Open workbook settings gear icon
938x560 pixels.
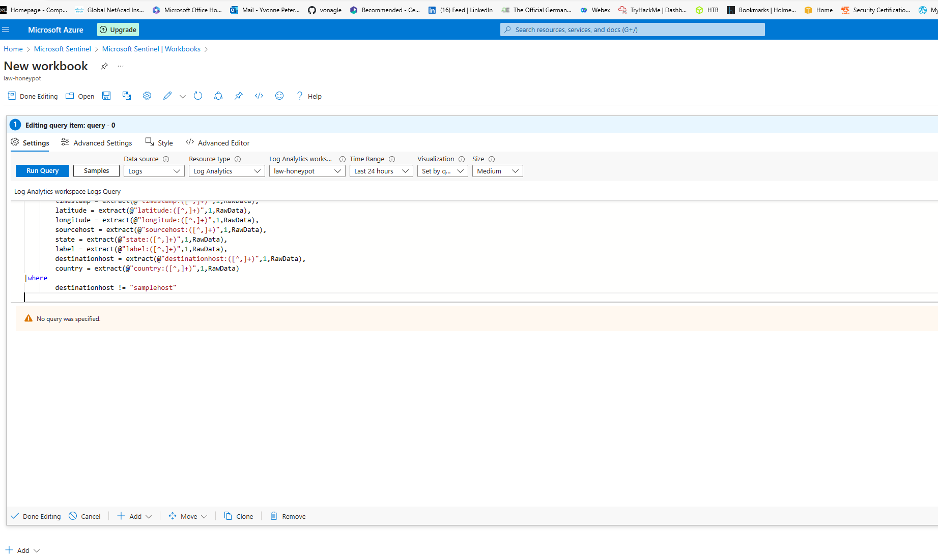pyautogui.click(x=147, y=96)
